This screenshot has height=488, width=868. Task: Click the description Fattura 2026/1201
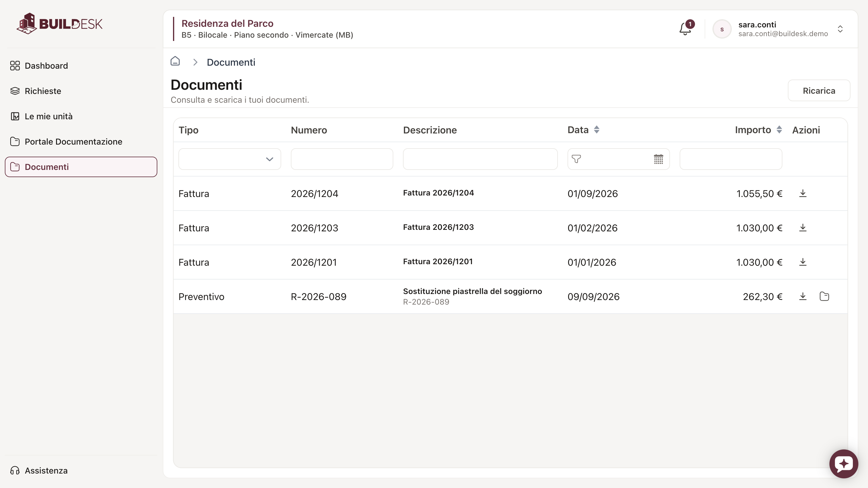(x=438, y=262)
